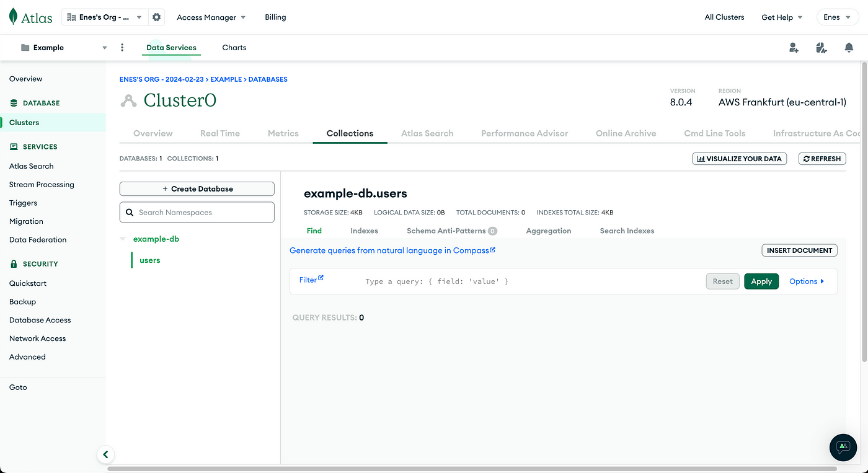This screenshot has width=868, height=473.
Task: Open the Schema Anti-Patterns sub-tab
Action: pyautogui.click(x=452, y=231)
